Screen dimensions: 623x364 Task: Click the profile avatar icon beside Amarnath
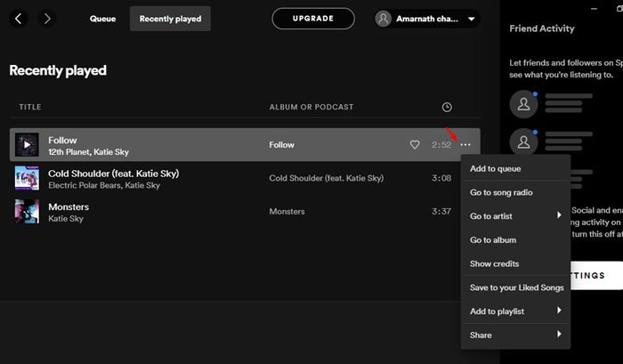383,19
